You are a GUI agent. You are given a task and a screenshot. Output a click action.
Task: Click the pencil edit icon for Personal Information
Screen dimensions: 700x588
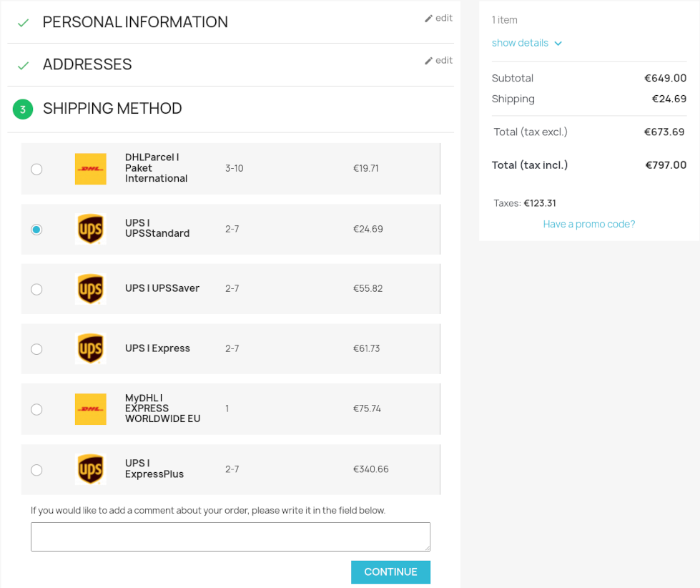(429, 19)
